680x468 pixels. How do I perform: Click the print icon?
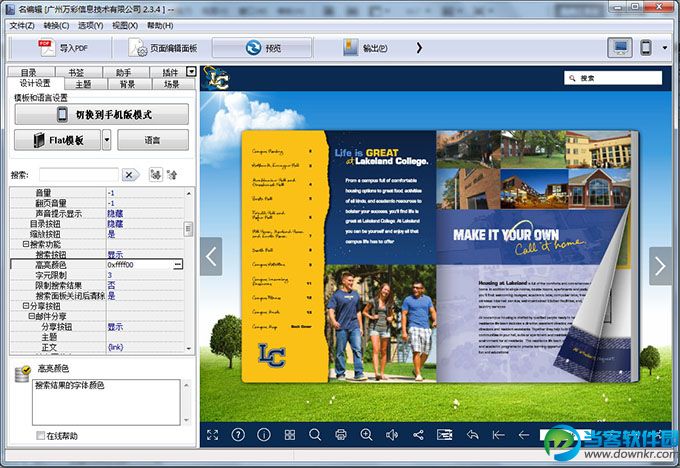(341, 435)
